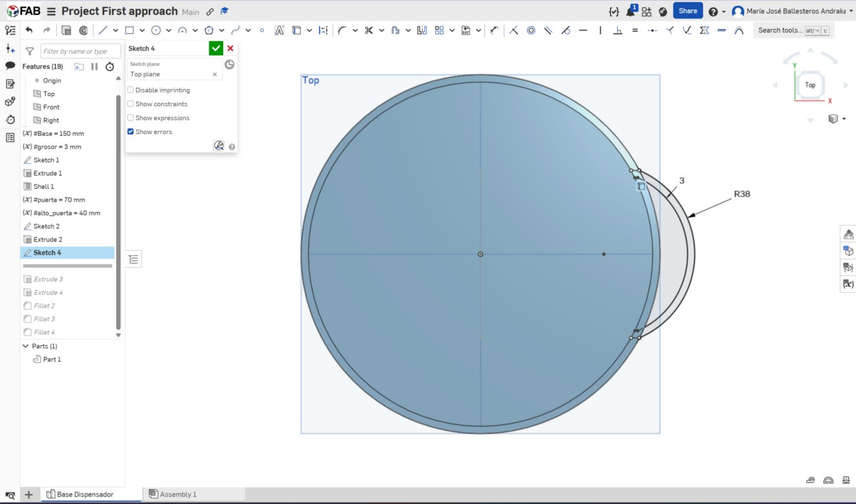This screenshot has height=504, width=856.
Task: Select the Sketch Text tool
Action: [281, 30]
